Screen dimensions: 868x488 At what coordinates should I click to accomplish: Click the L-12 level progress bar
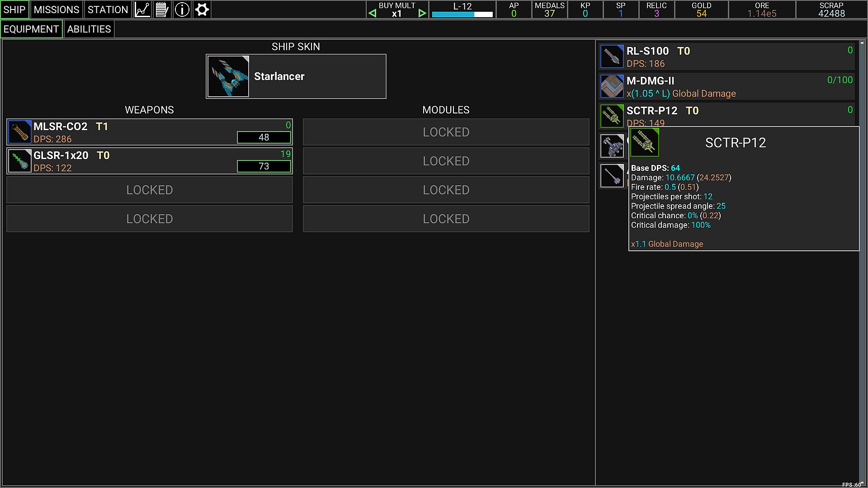point(462,14)
